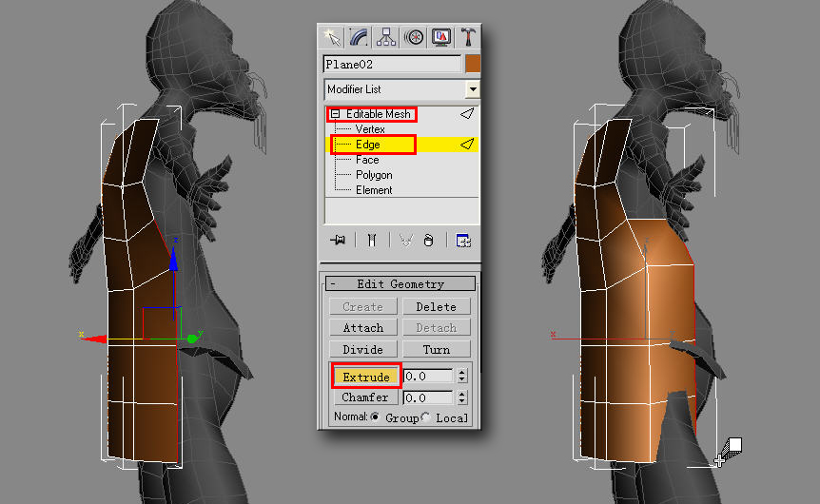This screenshot has height=504, width=820.
Task: Open the Motion panel tab
Action: click(x=414, y=36)
